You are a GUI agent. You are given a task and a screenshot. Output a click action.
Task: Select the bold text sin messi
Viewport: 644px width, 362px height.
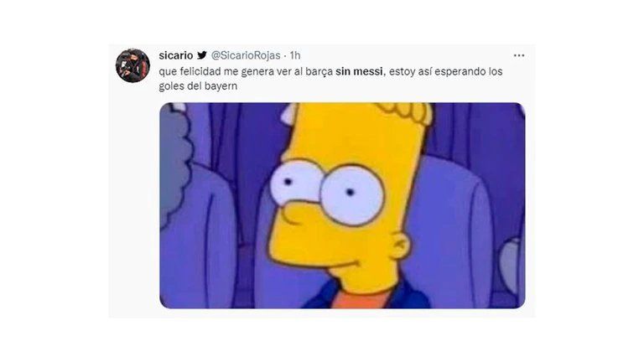click(x=359, y=71)
